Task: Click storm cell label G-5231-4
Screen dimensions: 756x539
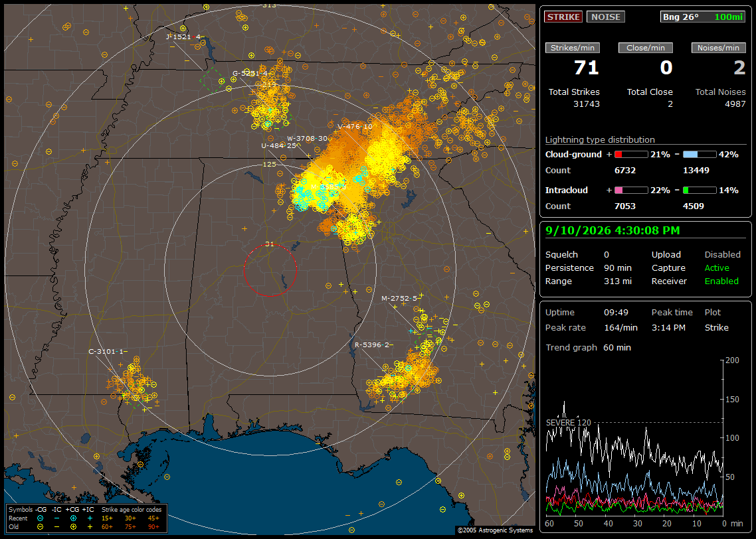Action: [250, 74]
